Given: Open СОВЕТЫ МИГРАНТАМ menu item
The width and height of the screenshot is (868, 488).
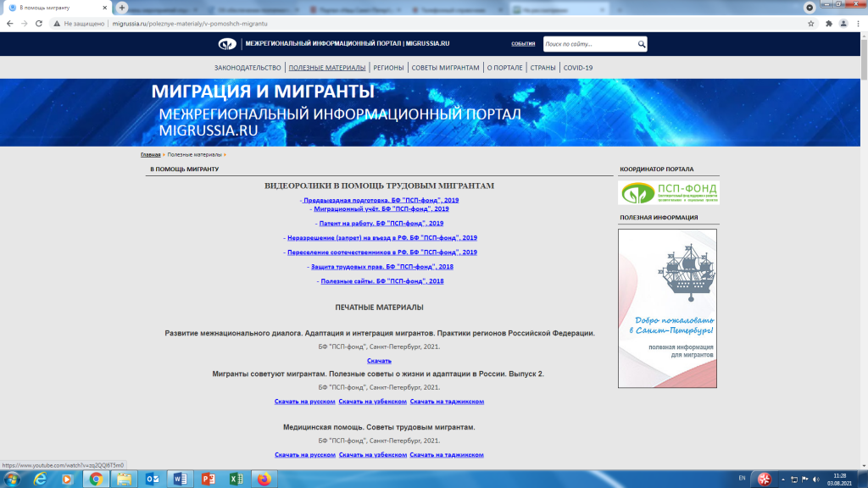Looking at the screenshot, I should pyautogui.click(x=445, y=68).
